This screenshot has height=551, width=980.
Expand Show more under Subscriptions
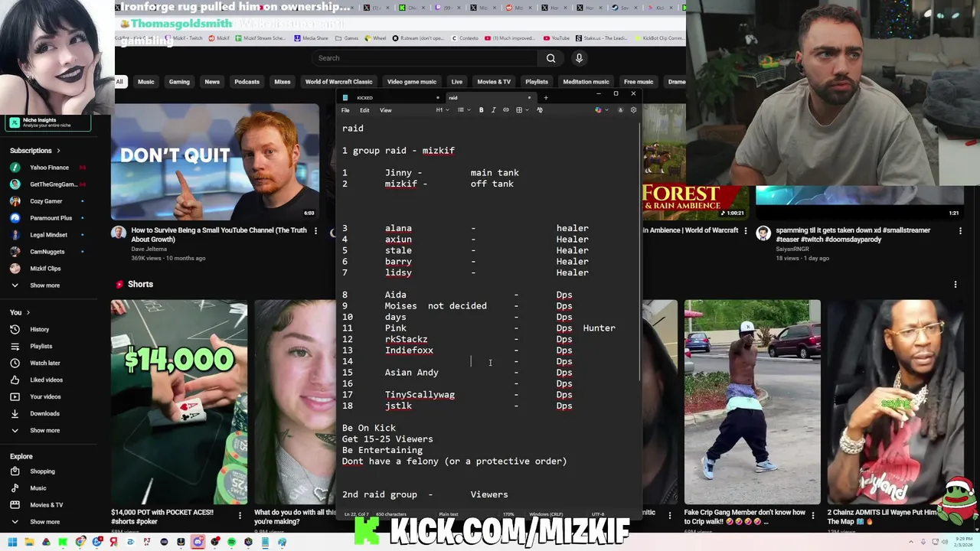[x=44, y=285]
